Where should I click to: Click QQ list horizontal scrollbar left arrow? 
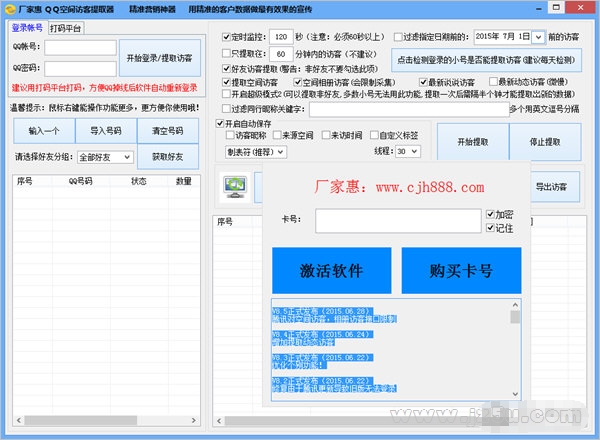19,420
